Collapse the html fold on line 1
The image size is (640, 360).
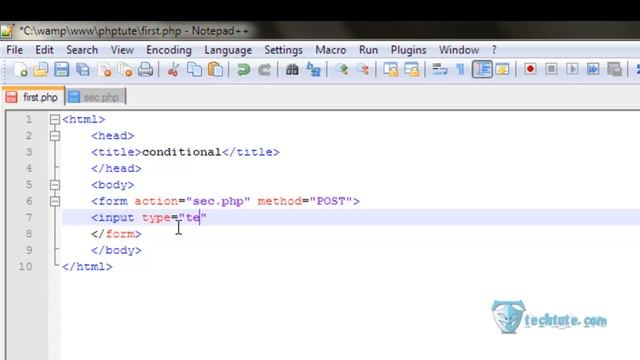pyautogui.click(x=55, y=119)
